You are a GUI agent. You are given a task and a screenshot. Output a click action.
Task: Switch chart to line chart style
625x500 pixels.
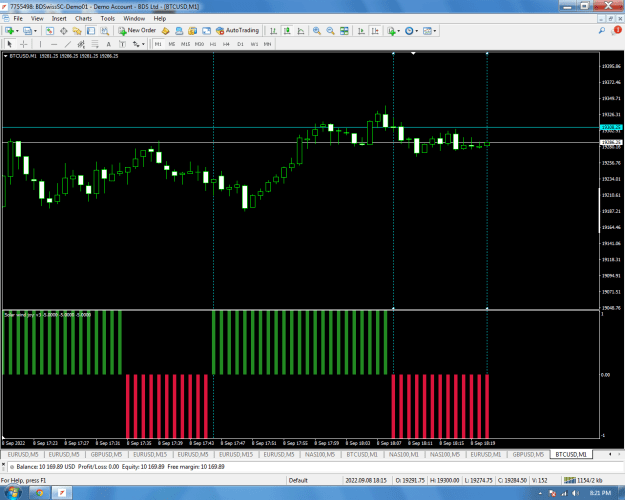pos(301,31)
